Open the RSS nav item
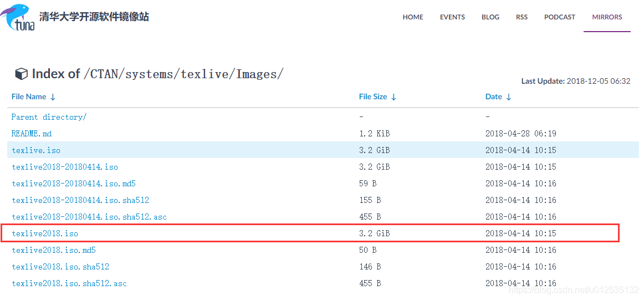The image size is (644, 300). pos(522,17)
